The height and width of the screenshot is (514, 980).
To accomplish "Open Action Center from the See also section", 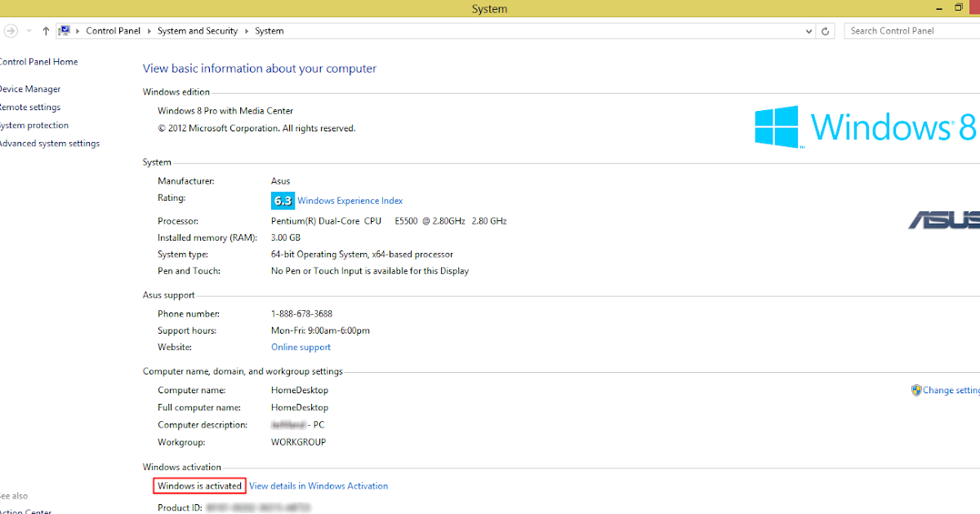I will pyautogui.click(x=24, y=510).
